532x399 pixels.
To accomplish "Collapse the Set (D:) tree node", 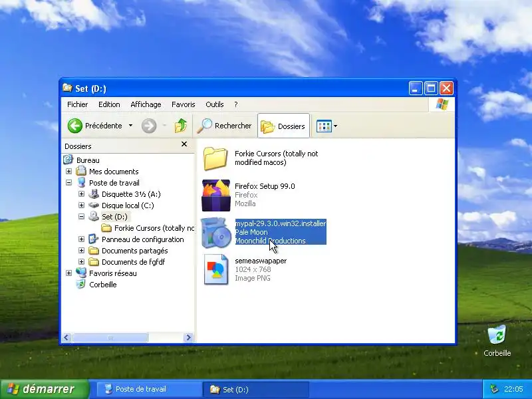I will (81, 217).
